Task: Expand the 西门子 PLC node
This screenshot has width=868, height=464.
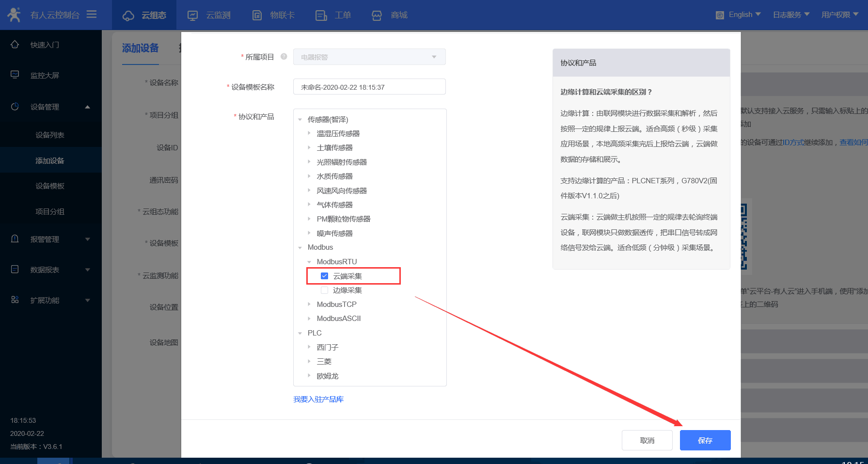Action: (x=309, y=347)
